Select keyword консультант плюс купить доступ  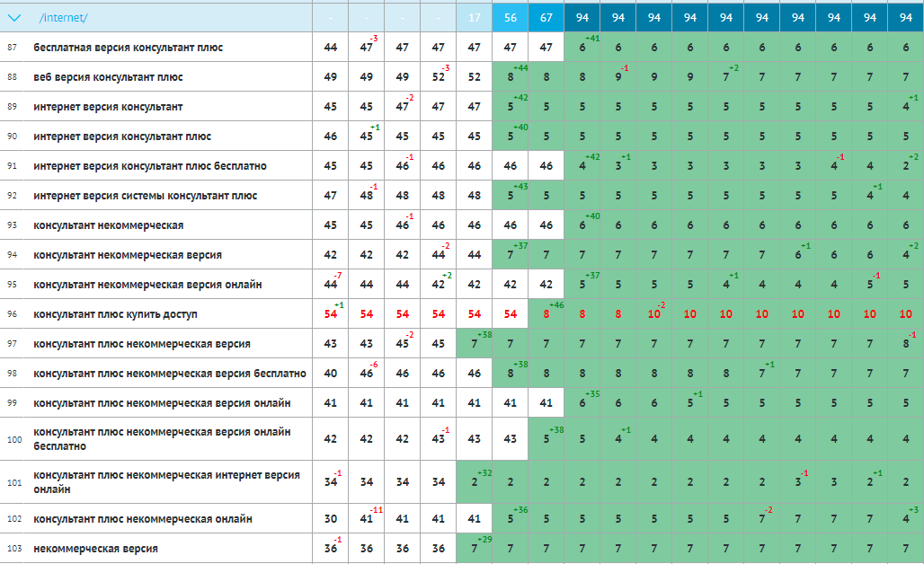(115, 314)
